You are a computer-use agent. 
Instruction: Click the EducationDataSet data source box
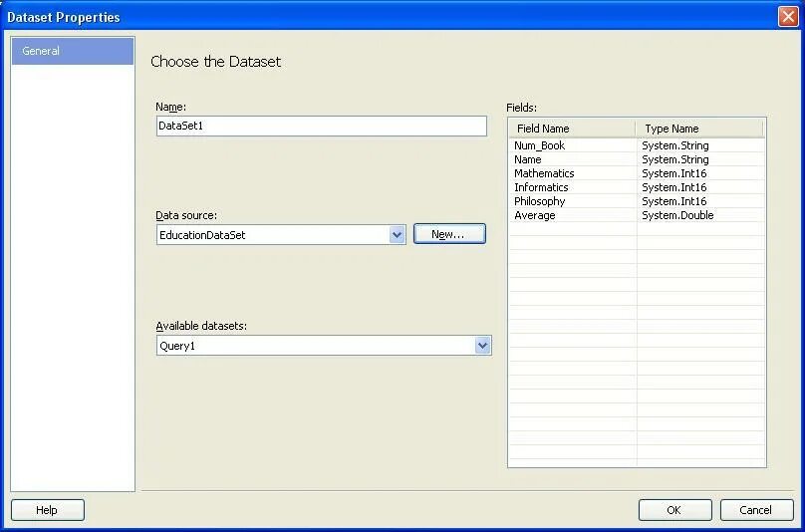(x=271, y=235)
